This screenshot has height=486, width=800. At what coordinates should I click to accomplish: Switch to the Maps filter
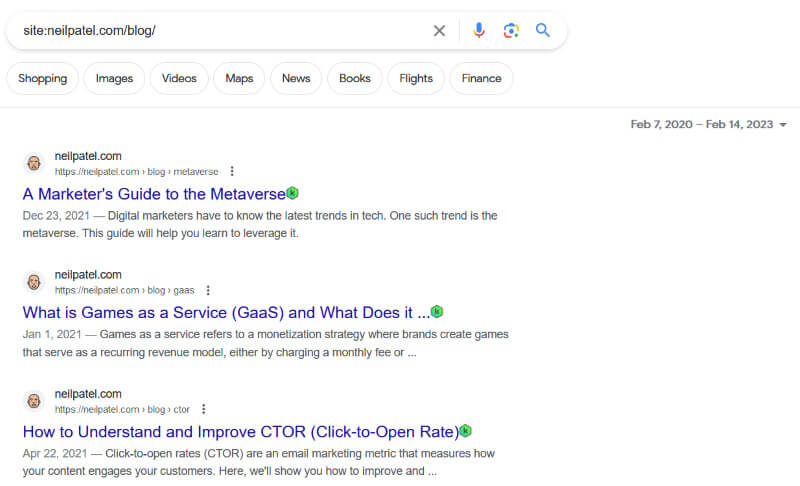click(x=239, y=79)
